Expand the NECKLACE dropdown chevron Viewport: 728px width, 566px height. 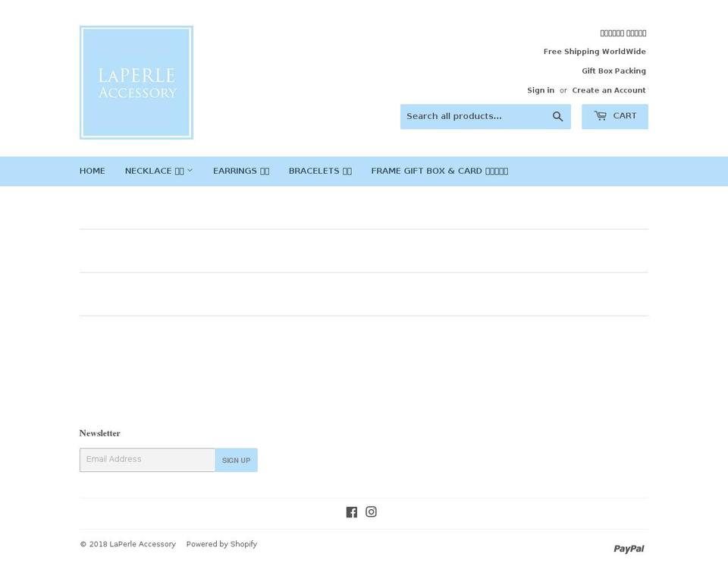click(x=190, y=171)
